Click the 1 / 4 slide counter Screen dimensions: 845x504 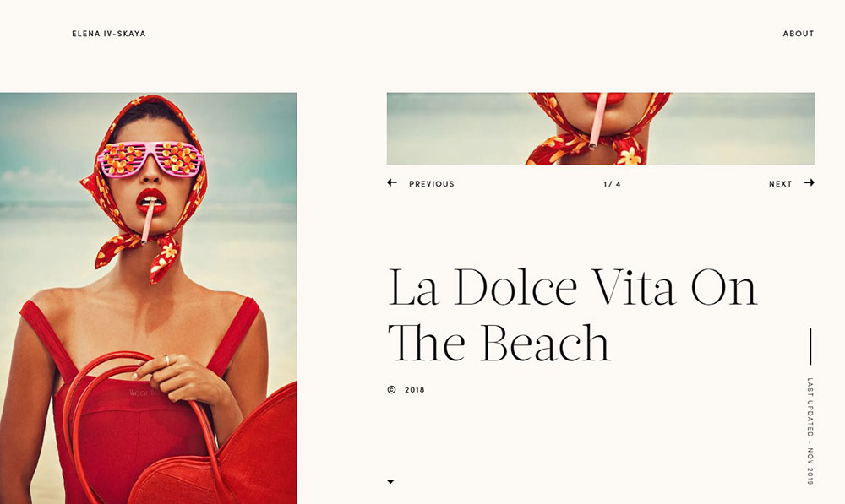(x=612, y=184)
